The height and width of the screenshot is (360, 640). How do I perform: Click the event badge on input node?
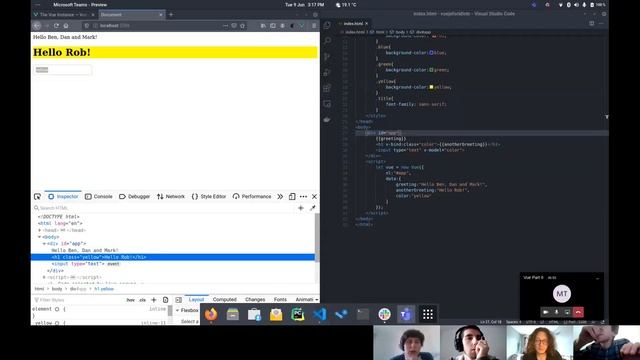click(113, 264)
